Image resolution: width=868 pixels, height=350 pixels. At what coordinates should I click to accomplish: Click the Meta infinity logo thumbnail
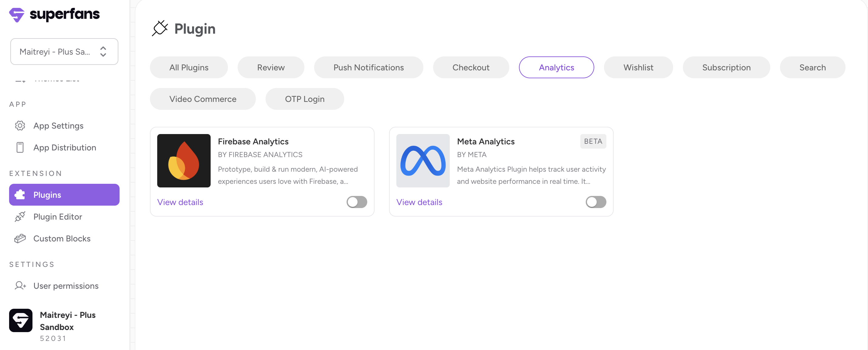422,161
